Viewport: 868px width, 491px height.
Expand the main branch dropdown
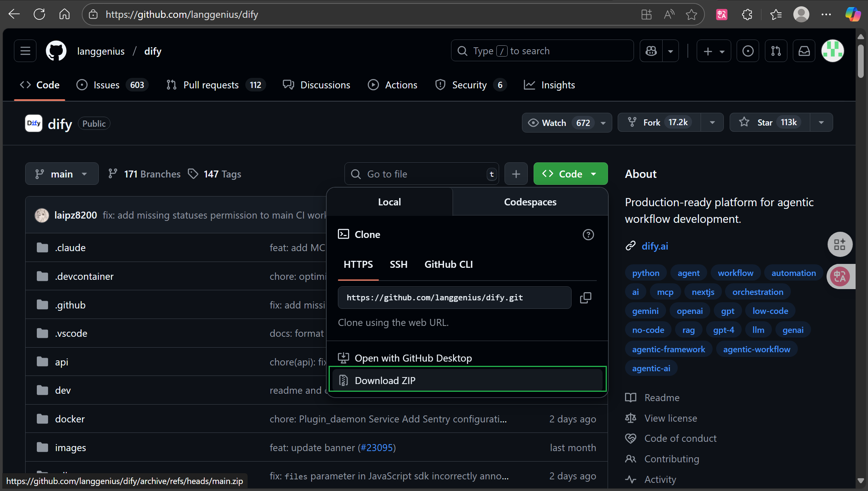tap(62, 174)
